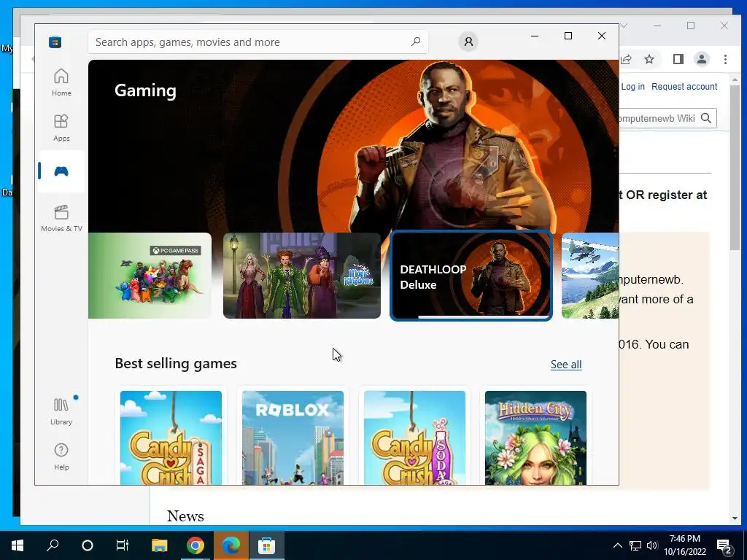Click Log in link in Chrome window
This screenshot has height=560, width=747.
(x=632, y=87)
